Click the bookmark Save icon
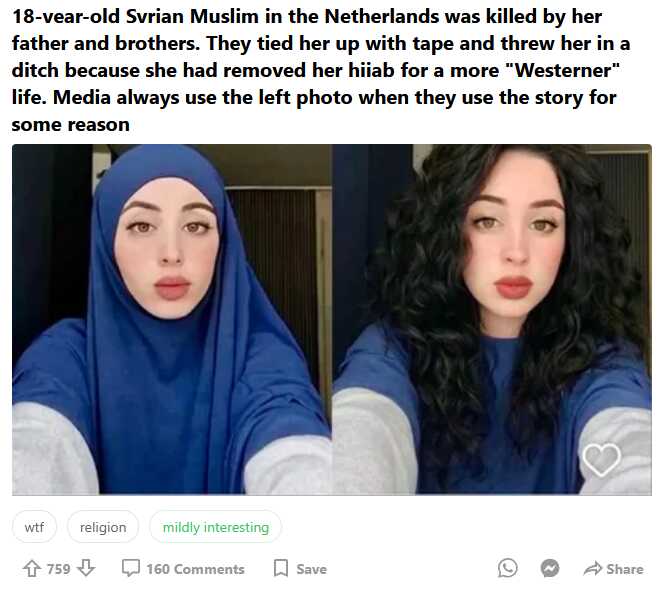The image size is (663, 594). coord(281,568)
